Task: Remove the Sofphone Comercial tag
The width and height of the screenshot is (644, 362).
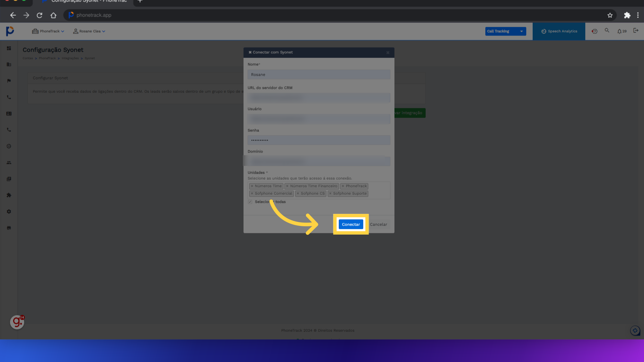Action: point(252,193)
